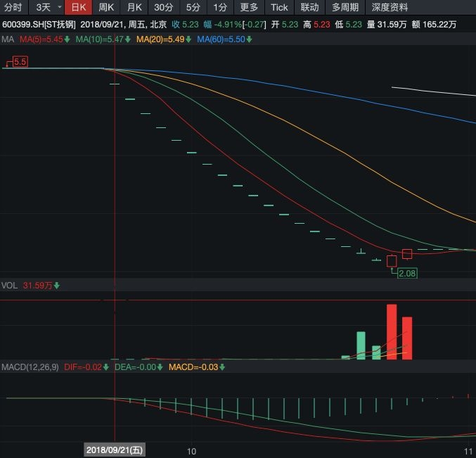This screenshot has height=458, width=476.
Task: Click the green arrow after DIF value
Action: [x=107, y=367]
